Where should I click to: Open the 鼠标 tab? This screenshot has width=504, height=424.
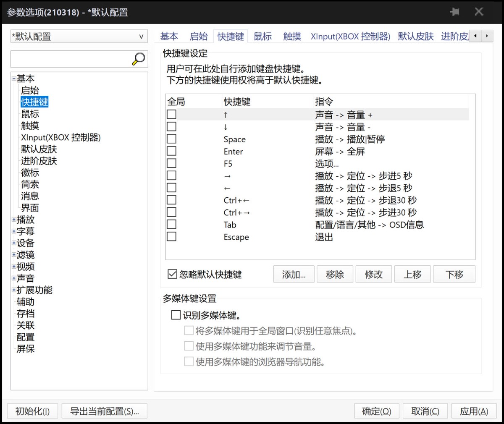tap(263, 37)
